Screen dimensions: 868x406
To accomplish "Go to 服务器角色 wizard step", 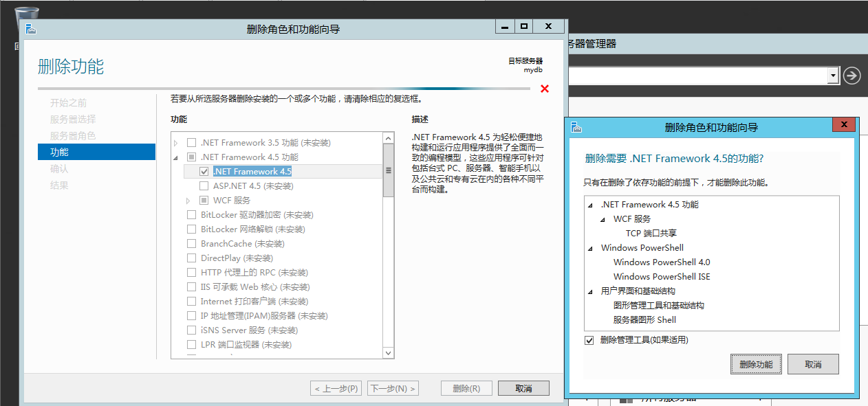I will 73,136.
